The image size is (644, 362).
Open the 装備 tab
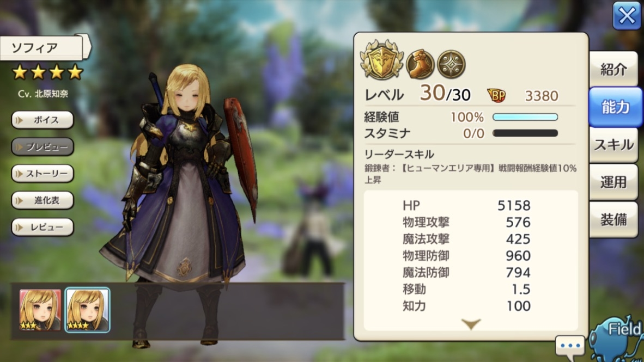pyautogui.click(x=613, y=219)
